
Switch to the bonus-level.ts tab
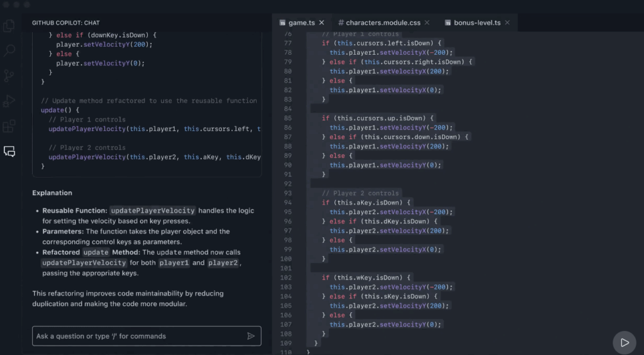pos(477,23)
